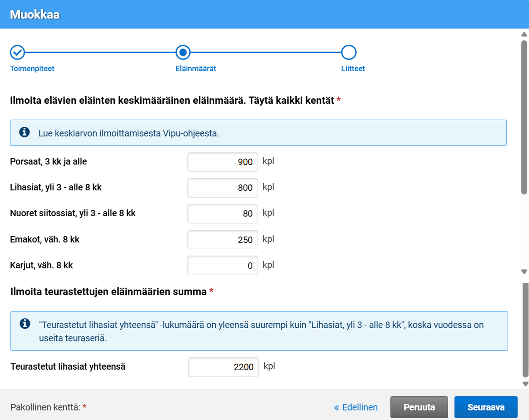Open the Toimenpiteet step
Screen dimensions: 529x420
coord(32,69)
